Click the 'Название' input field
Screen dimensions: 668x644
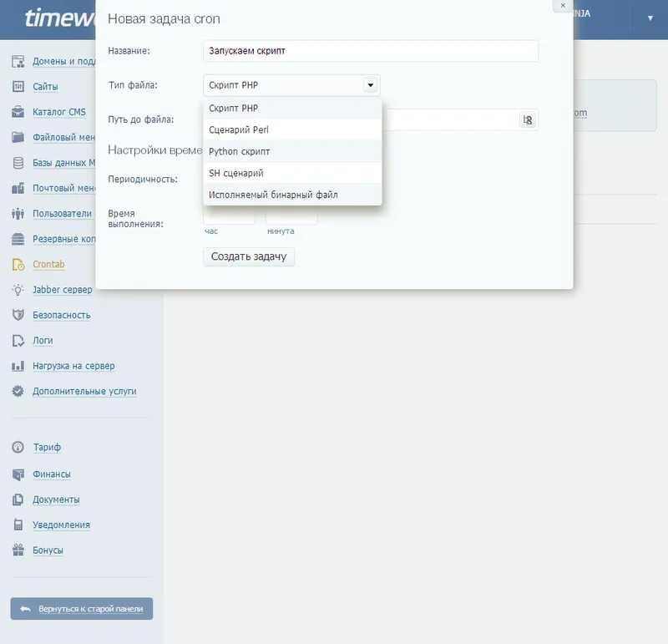point(371,51)
